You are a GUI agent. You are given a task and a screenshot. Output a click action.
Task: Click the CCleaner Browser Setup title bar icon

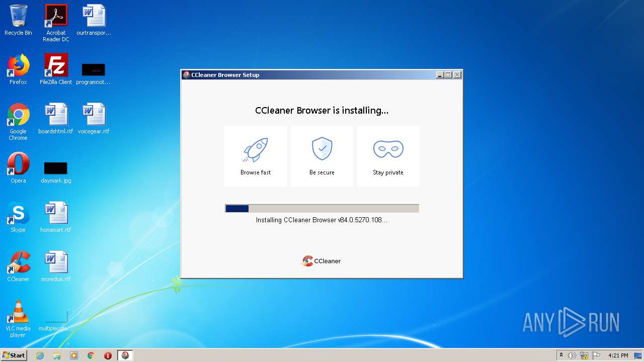pos(186,75)
